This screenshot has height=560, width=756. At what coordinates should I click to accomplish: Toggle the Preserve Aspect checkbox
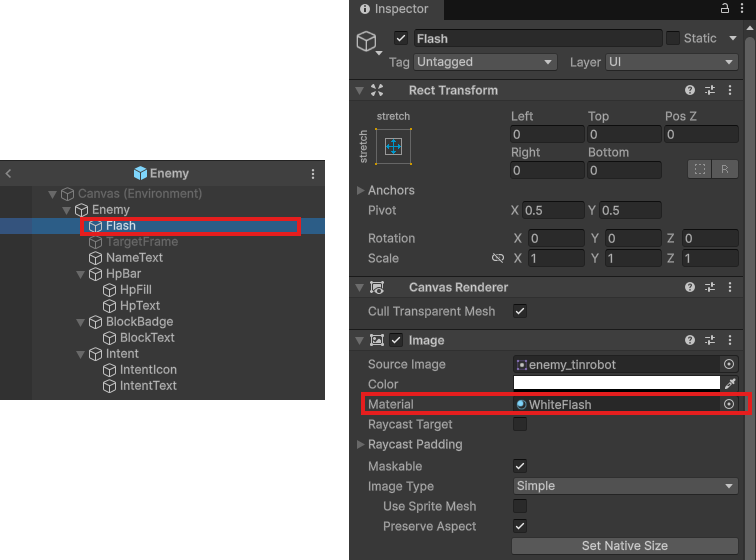[520, 526]
